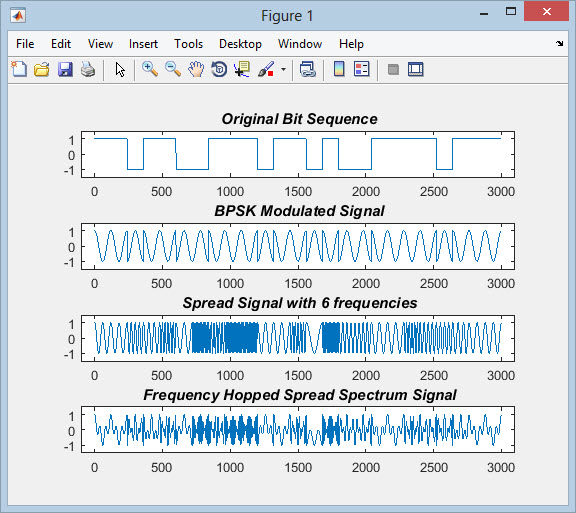Toggle the Data Cursor tool
Screen dimensions: 576x513
pos(242,69)
